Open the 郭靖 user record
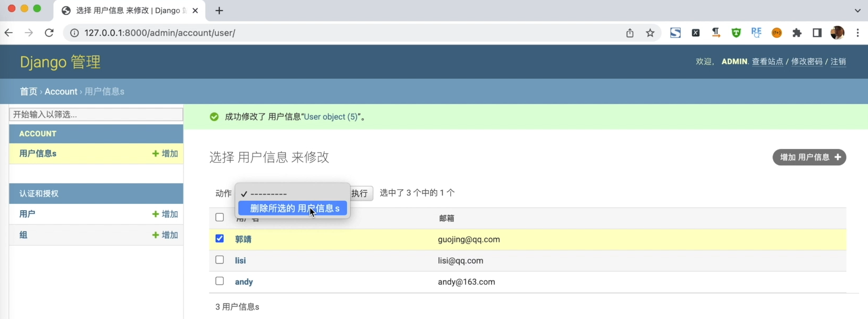Screen dimensions: 868x319 coord(243,239)
